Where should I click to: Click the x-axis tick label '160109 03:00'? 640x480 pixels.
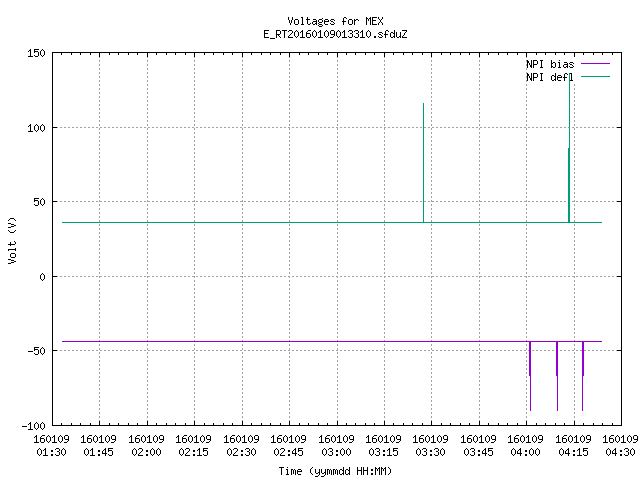(336, 446)
